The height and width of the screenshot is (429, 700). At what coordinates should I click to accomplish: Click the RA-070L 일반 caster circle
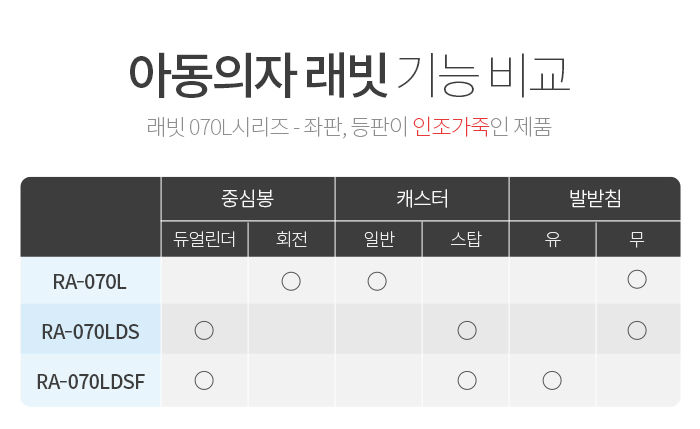click(x=377, y=282)
